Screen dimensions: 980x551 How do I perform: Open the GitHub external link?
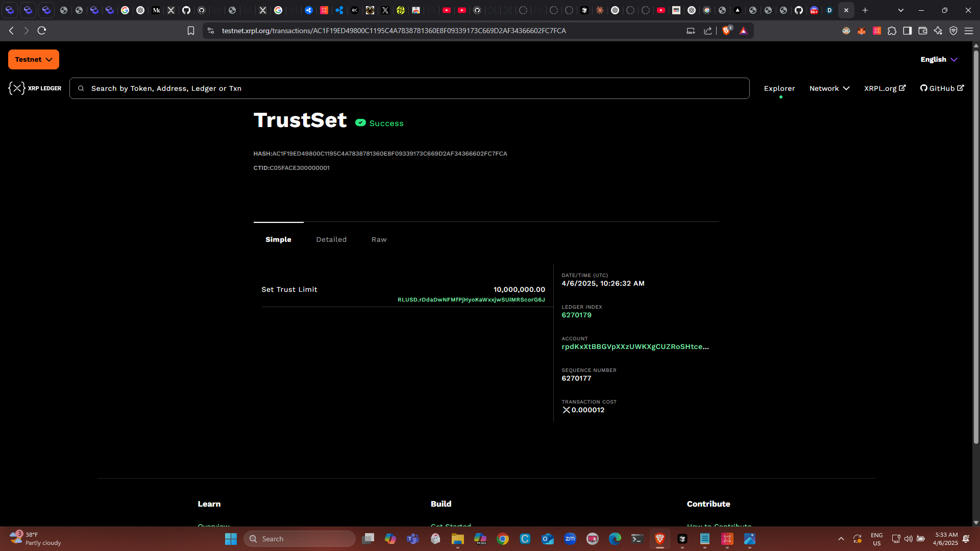click(942, 88)
